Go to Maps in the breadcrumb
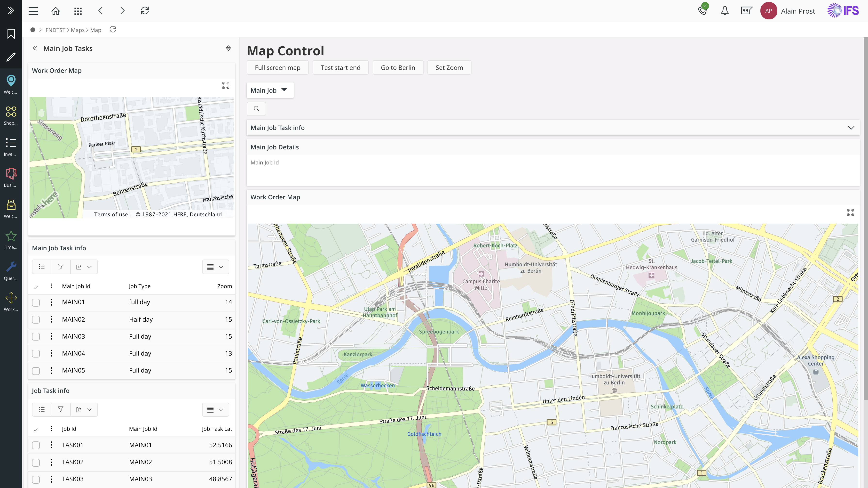This screenshot has height=488, width=868. coord(78,30)
